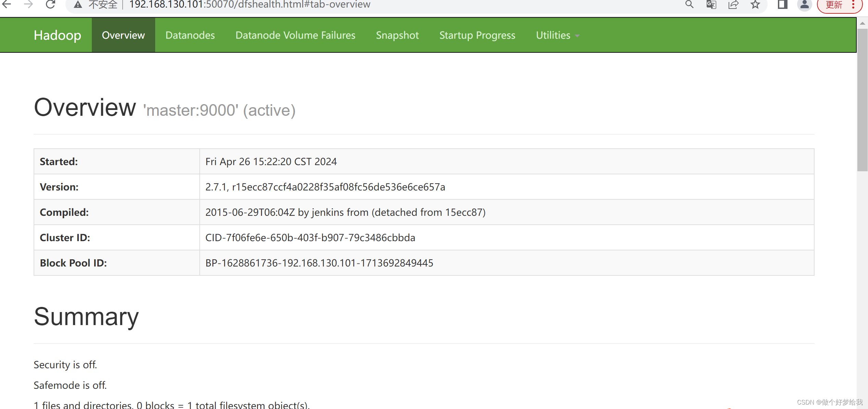Open Datanode Volume Failures tab
Viewport: 868px width, 409px height.
point(295,35)
